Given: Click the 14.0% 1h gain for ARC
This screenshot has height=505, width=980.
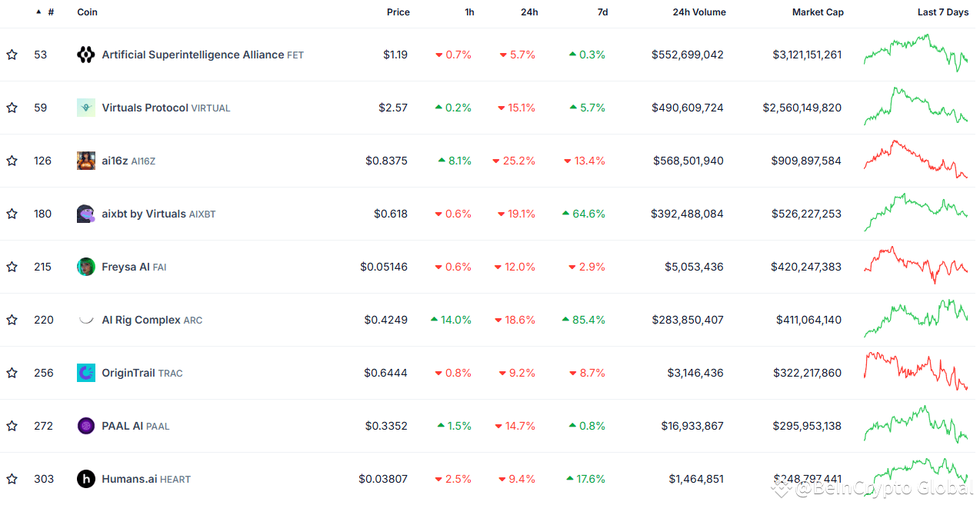Looking at the screenshot, I should point(451,320).
